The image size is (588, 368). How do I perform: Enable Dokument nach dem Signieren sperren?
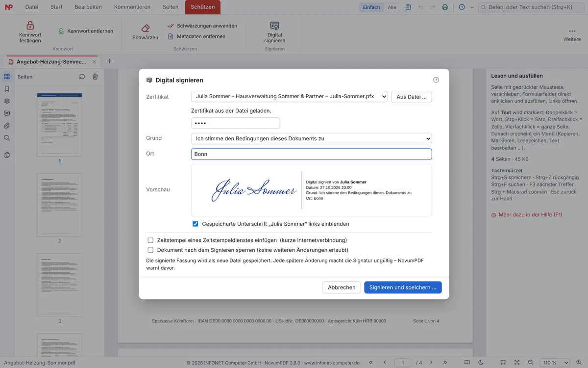click(x=150, y=250)
